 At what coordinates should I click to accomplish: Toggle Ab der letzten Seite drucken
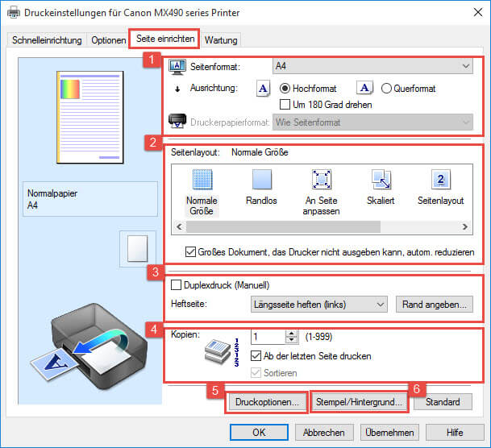pos(256,355)
